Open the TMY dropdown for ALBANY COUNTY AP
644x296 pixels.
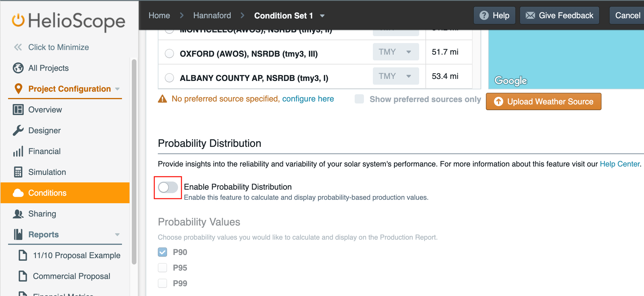(396, 76)
